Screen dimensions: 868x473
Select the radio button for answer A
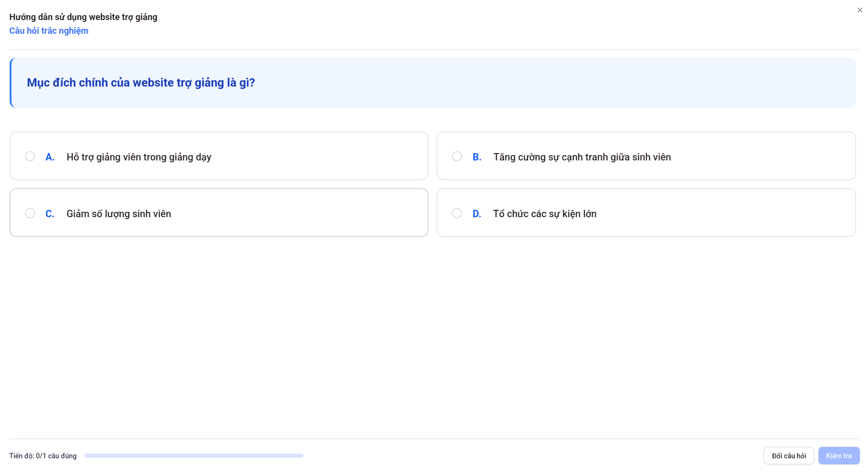30,157
